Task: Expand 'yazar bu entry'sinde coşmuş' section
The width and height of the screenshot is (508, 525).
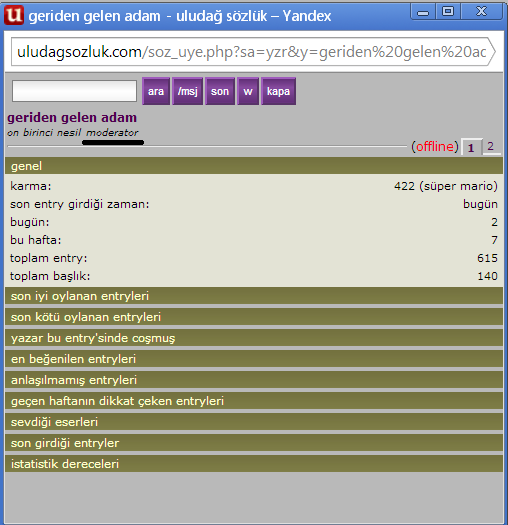Action: (x=254, y=338)
